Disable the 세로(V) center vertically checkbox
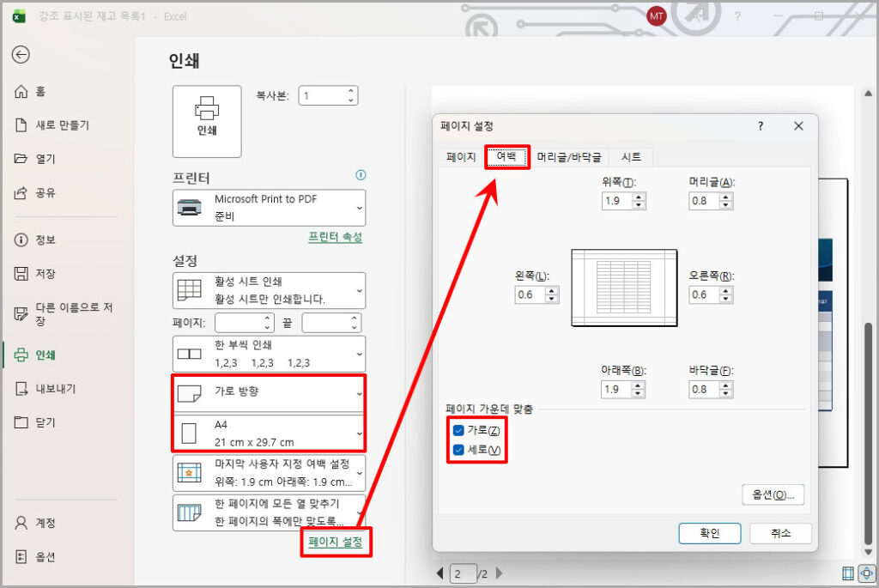 458,449
